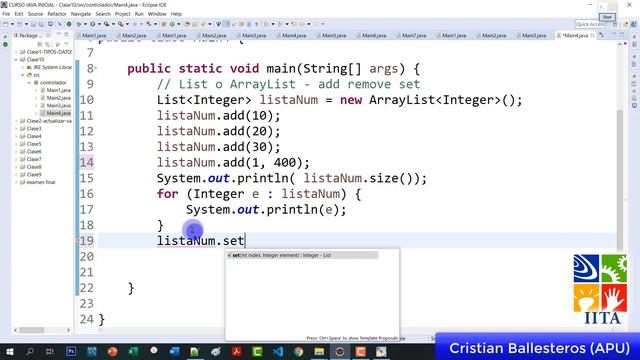Open the Debug configurations dropdown arrow
Screen dimensions: 640x360
(x=85, y=24)
